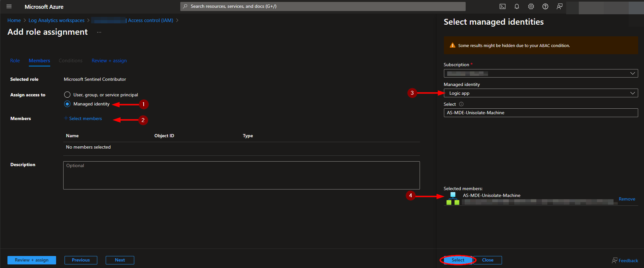644x268 pixels.
Task: Click the Type column header
Action: click(x=248, y=136)
